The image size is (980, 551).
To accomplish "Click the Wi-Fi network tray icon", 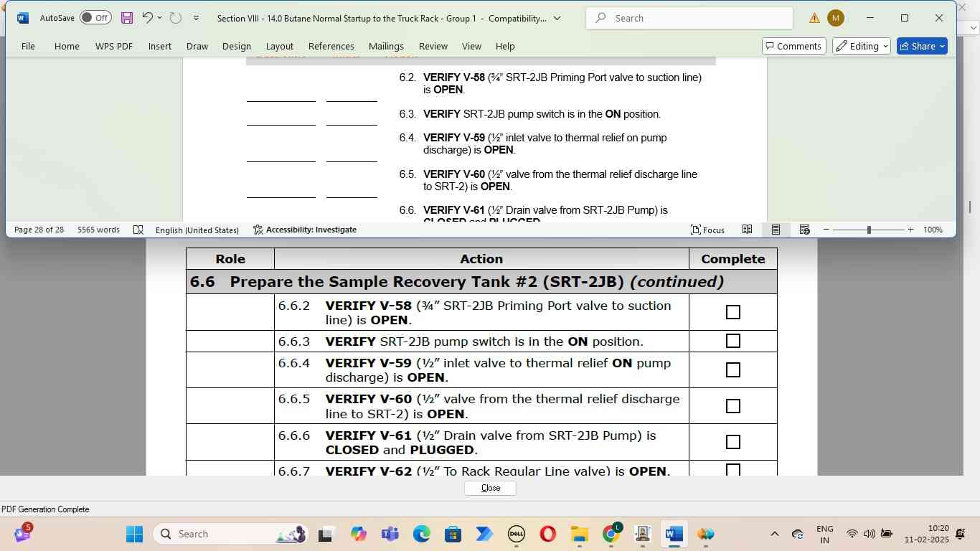I will click(x=852, y=534).
